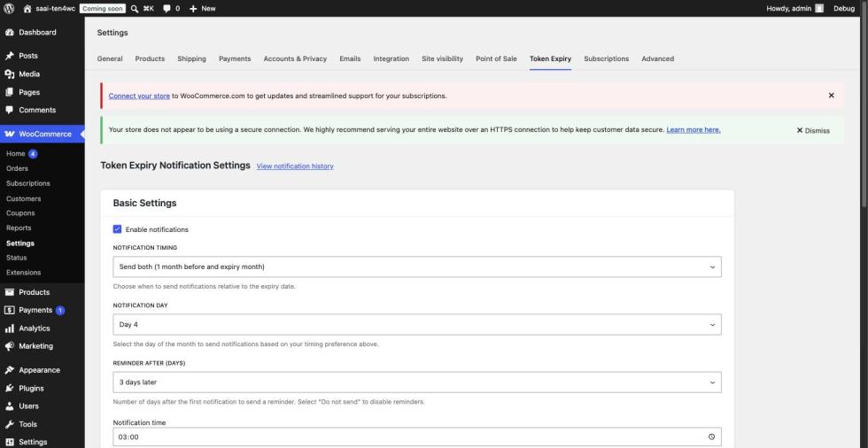Click the plus New icon
Image resolution: width=868 pixels, height=448 pixels.
coord(193,9)
